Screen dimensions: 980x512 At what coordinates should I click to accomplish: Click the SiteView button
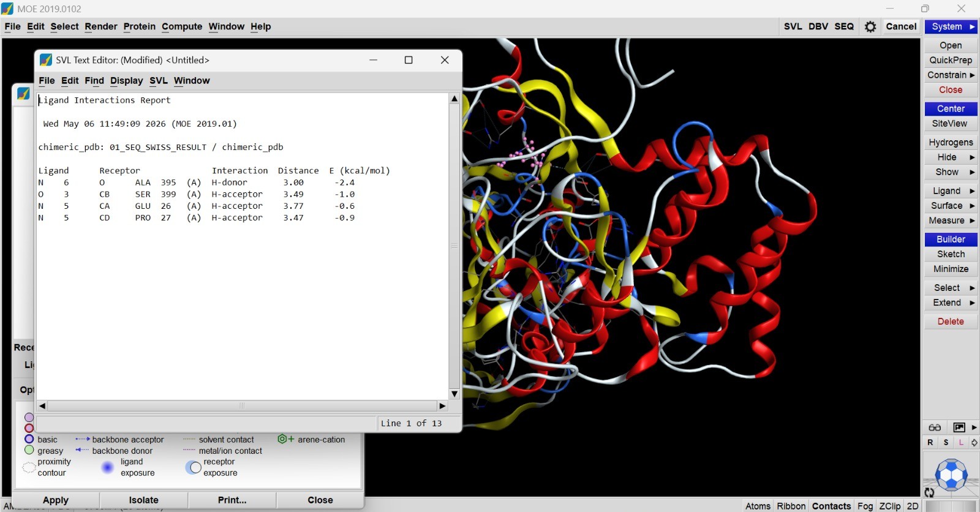pos(951,123)
